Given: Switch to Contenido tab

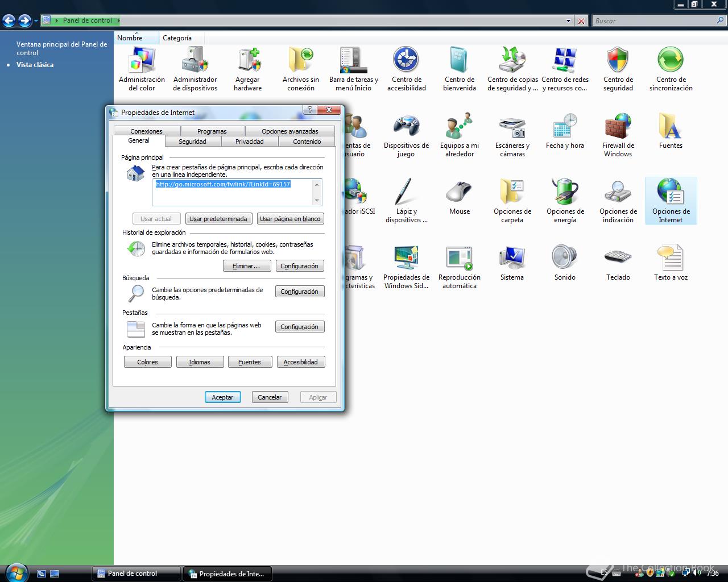Looking at the screenshot, I should coord(307,142).
